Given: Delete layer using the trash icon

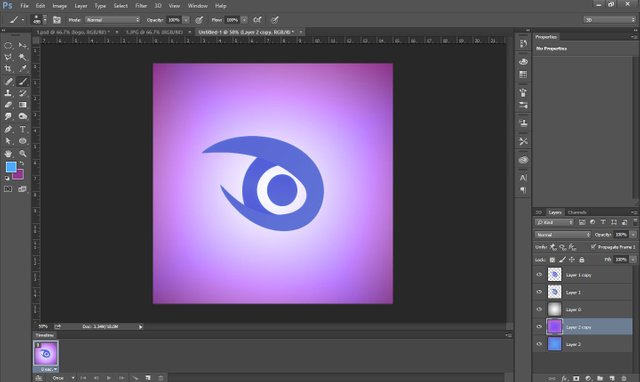Looking at the screenshot, I should [x=623, y=378].
